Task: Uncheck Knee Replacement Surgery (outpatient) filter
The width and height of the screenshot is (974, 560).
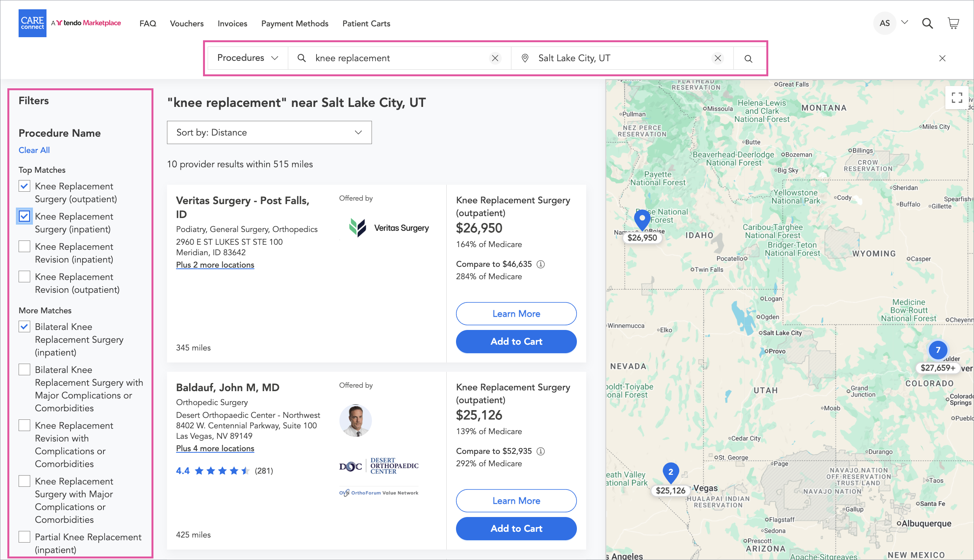Action: point(24,186)
